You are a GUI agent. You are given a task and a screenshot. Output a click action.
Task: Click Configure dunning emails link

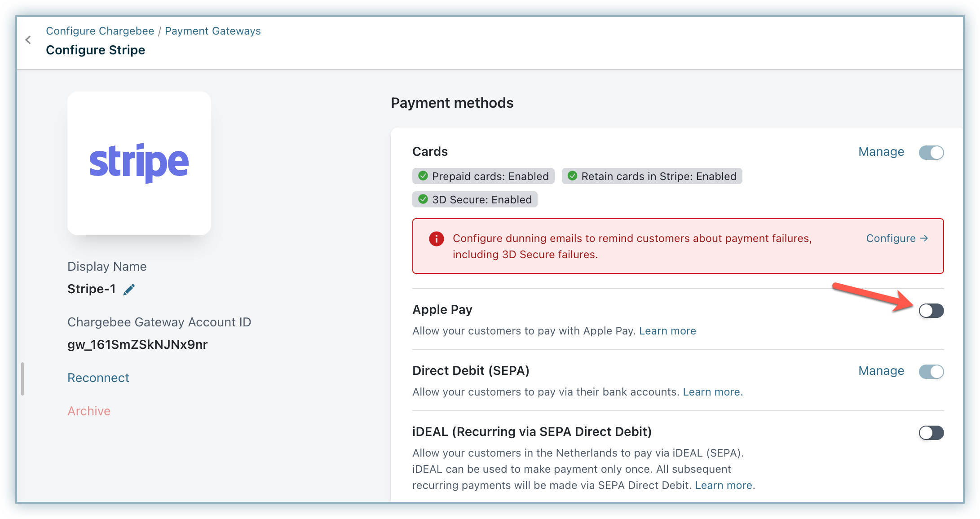point(896,238)
